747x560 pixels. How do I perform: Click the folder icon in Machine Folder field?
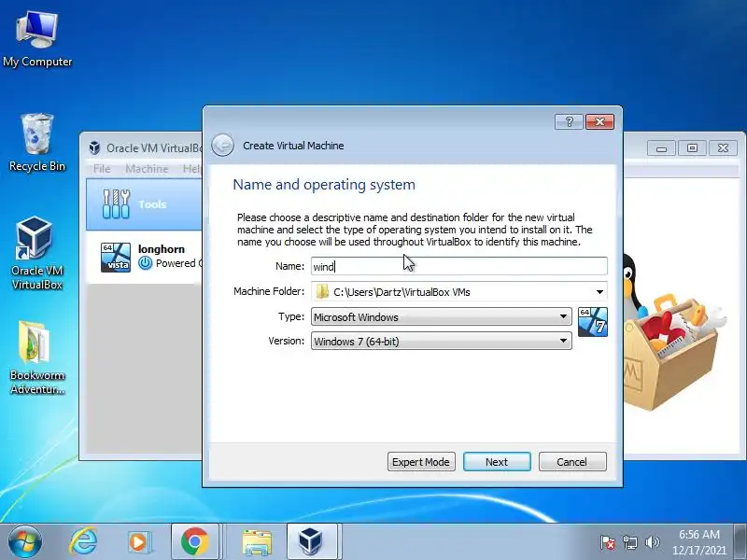(x=322, y=291)
